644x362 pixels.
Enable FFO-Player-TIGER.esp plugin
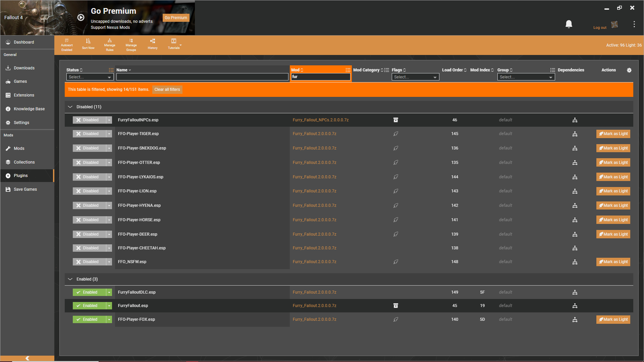(89, 134)
